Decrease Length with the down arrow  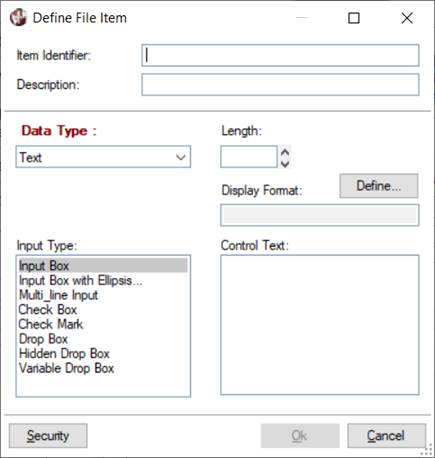(285, 163)
